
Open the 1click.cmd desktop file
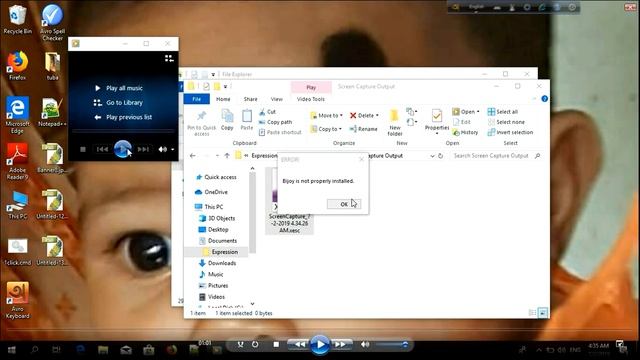point(18,251)
